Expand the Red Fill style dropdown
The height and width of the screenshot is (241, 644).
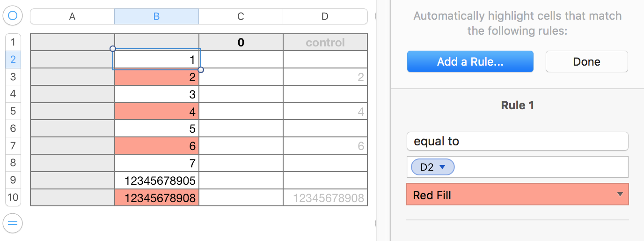coord(620,194)
